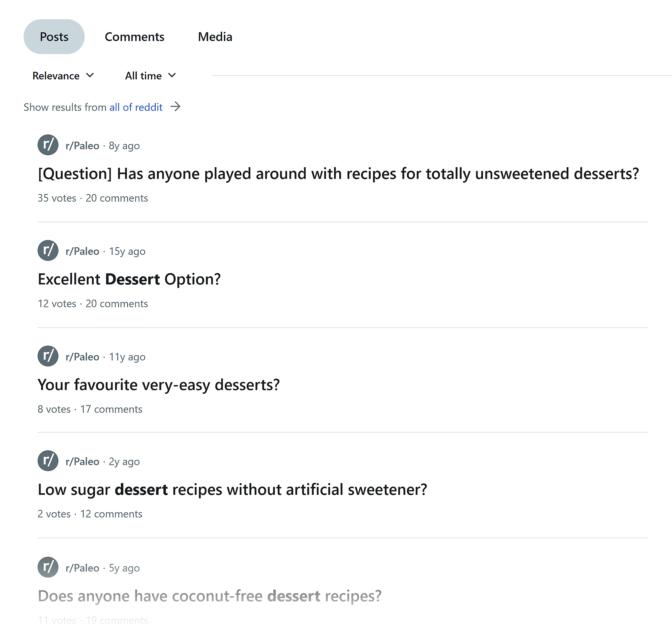Follow the all of reddit link
672x630 pixels.
[135, 107]
